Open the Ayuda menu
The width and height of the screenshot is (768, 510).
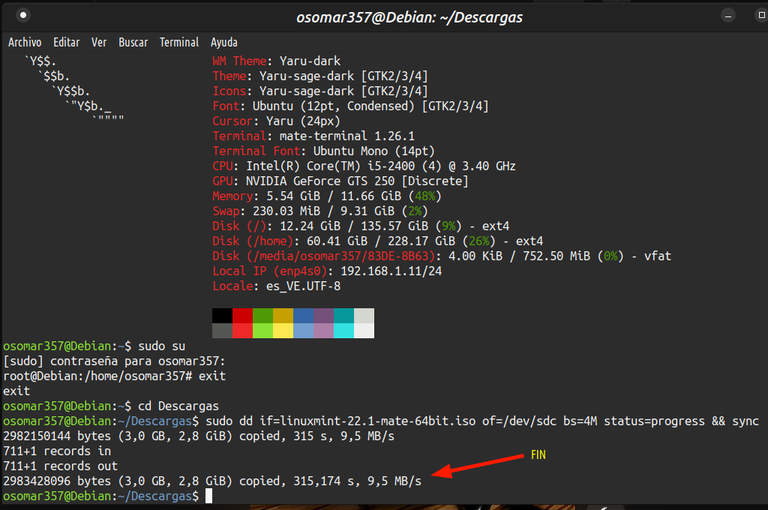[x=224, y=43]
